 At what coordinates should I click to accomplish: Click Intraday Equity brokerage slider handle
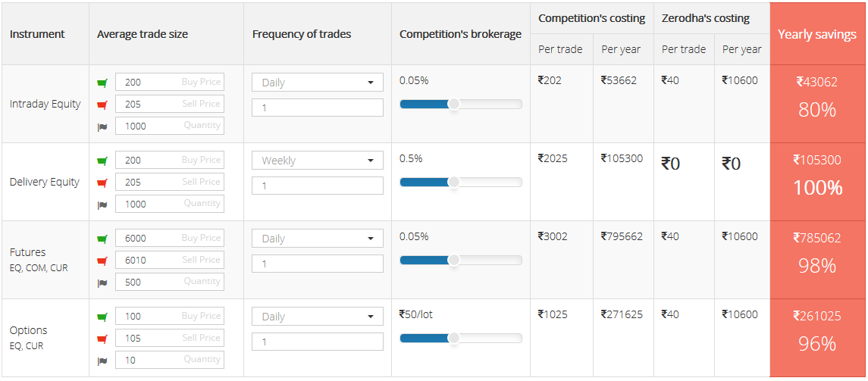click(454, 104)
